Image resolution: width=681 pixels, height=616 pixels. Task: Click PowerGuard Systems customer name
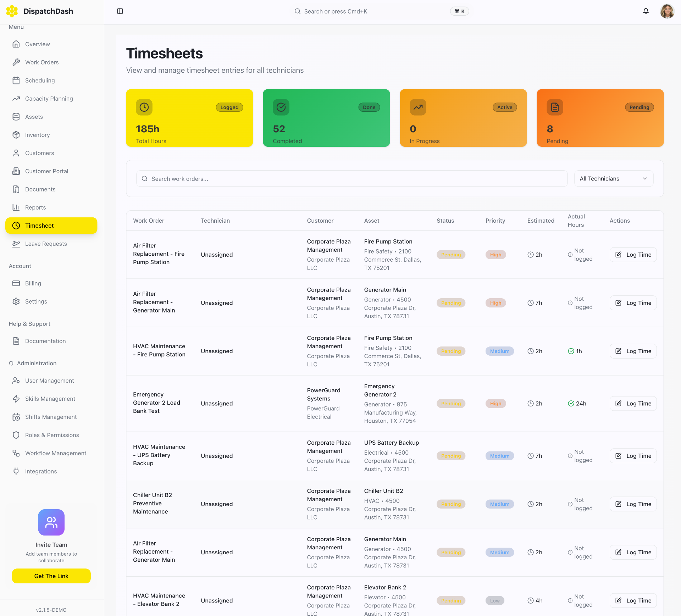323,394
